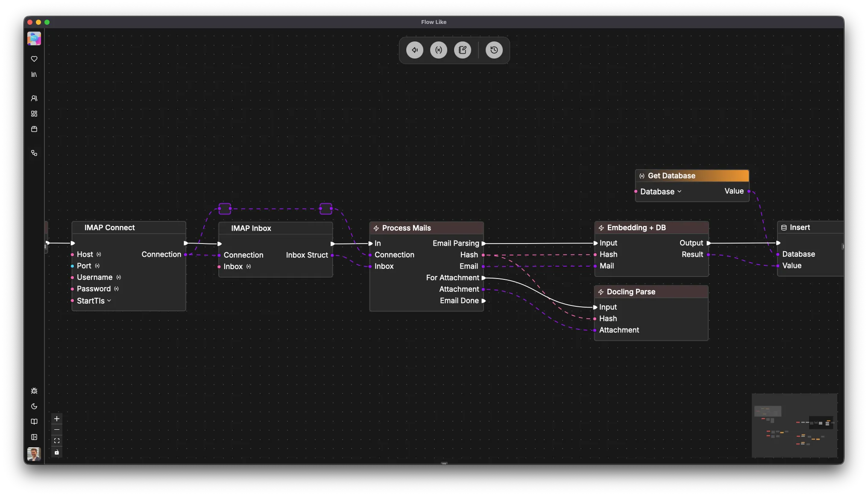Image resolution: width=868 pixels, height=496 pixels.
Task: Open the favorites heart icon in the sidebar
Action: point(34,59)
